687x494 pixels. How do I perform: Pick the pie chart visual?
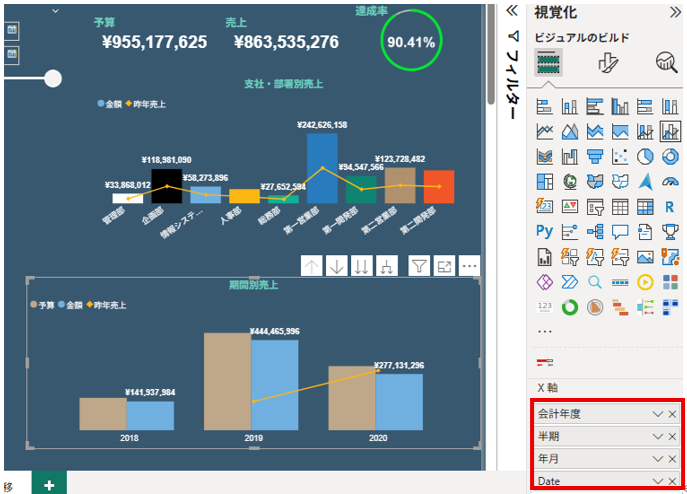click(x=645, y=156)
